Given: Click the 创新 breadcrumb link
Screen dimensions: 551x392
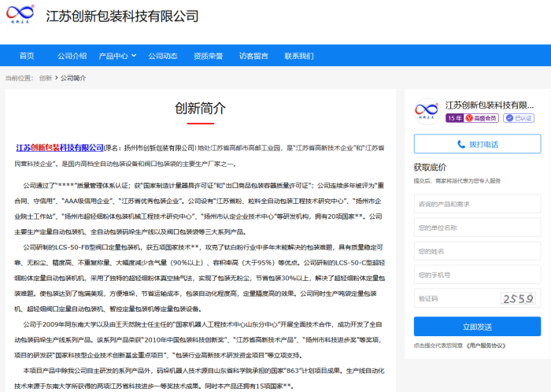Looking at the screenshot, I should point(46,78).
